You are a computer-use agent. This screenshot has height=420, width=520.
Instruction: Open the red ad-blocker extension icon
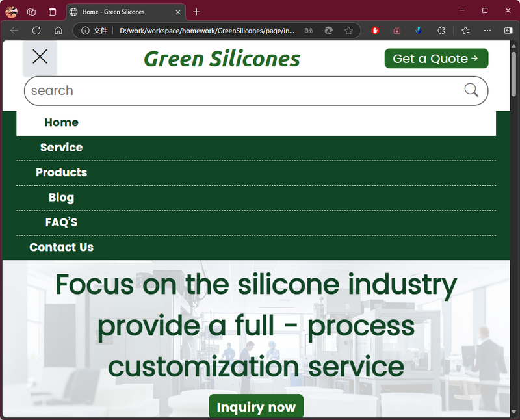pyautogui.click(x=375, y=31)
